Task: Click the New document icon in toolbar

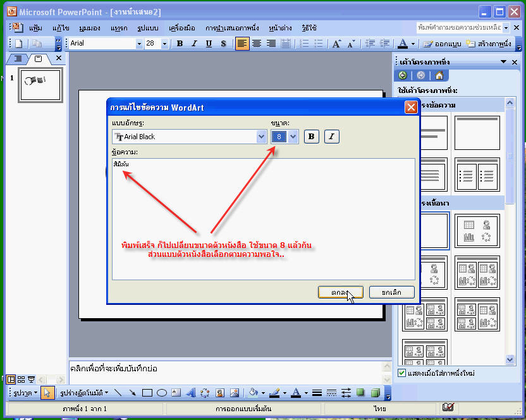Action: click(x=19, y=44)
